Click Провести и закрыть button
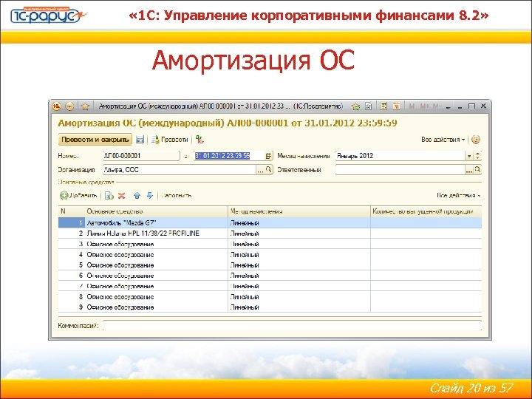 tap(95, 140)
